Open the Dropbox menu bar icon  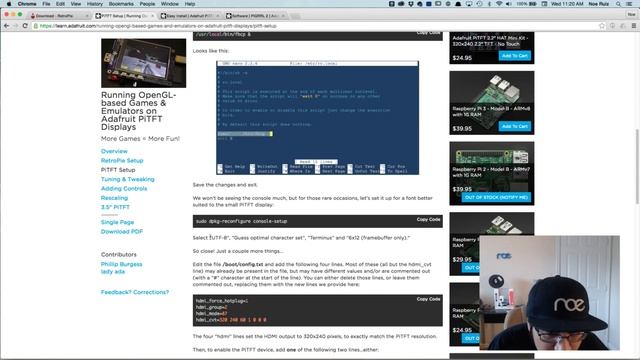411,4
